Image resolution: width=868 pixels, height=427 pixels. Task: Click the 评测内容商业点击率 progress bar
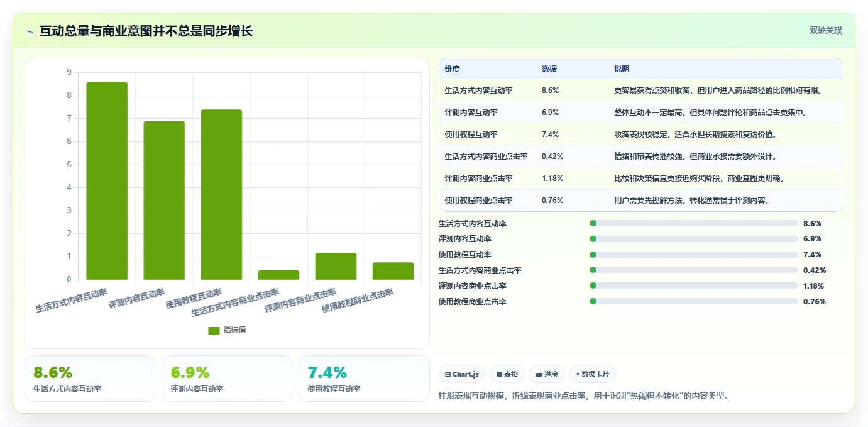click(x=694, y=286)
